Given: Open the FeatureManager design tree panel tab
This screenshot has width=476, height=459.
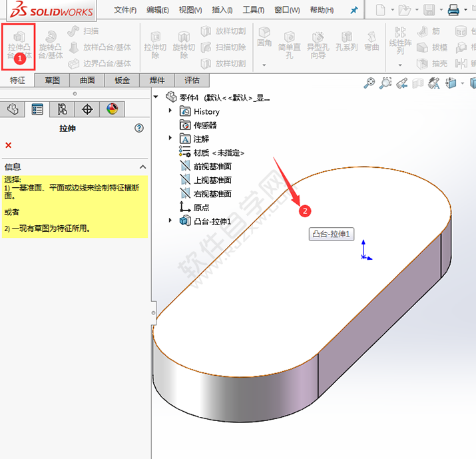Looking at the screenshot, I should pyautogui.click(x=13, y=109).
